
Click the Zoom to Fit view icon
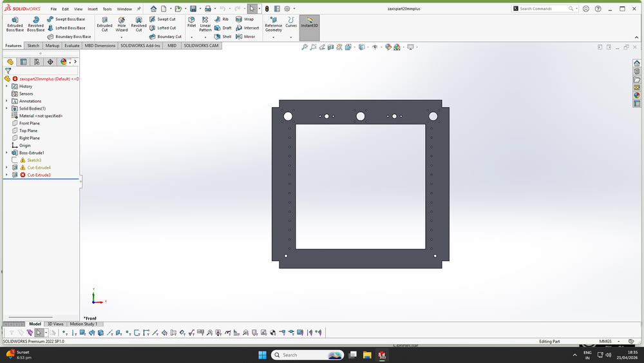click(305, 47)
